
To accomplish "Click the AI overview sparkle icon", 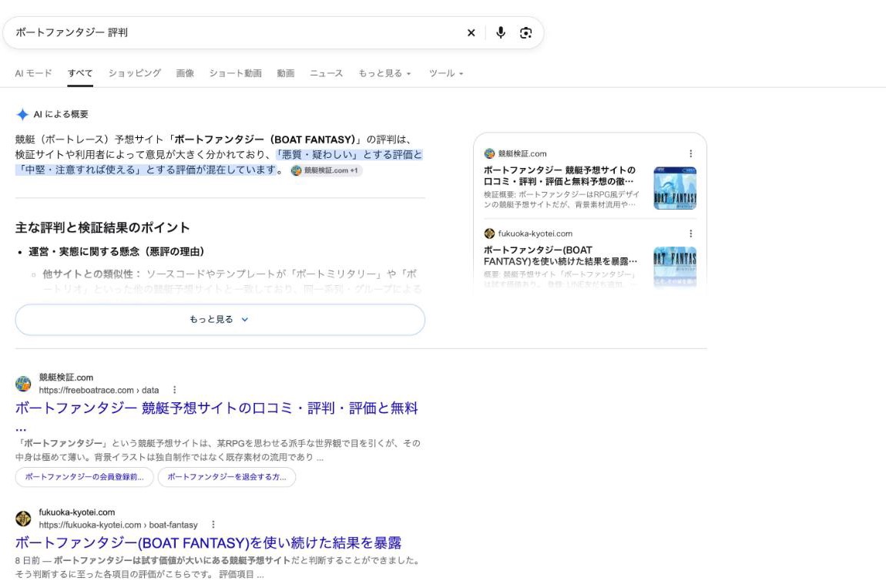I will point(22,115).
